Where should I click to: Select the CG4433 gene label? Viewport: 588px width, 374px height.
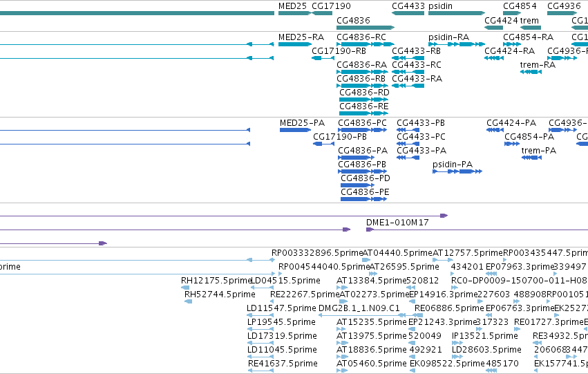408,6
